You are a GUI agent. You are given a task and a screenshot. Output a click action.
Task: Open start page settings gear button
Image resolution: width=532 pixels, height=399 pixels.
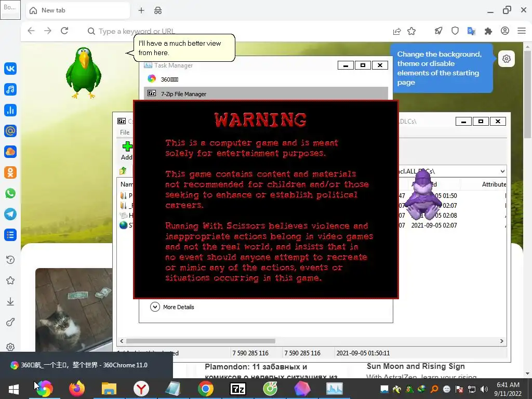(x=506, y=59)
